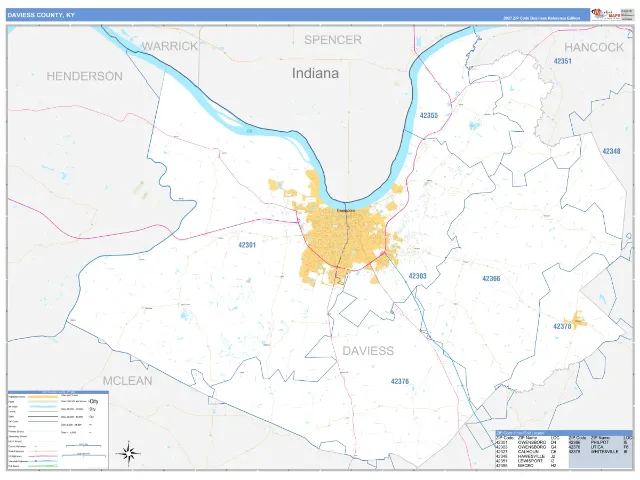Click the MCLEAN county label
This screenshot has width=640, height=480.
[x=127, y=381]
